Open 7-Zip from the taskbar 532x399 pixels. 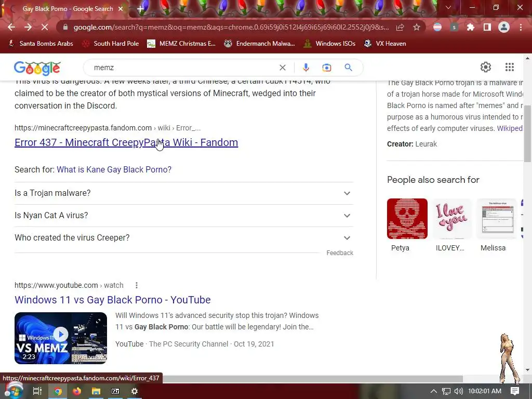tap(115, 391)
